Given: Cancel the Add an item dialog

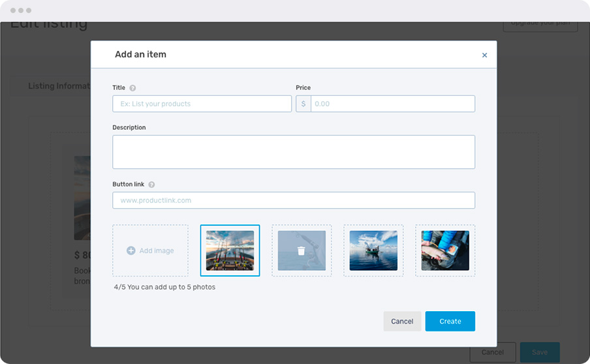Looking at the screenshot, I should 402,321.
